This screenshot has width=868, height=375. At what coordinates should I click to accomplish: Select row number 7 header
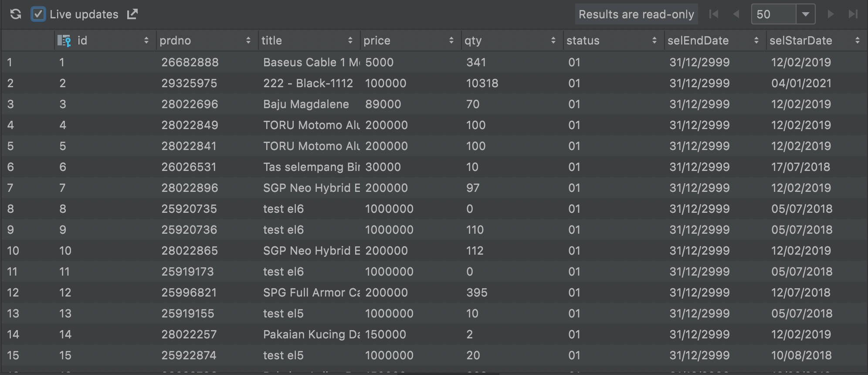(x=28, y=188)
